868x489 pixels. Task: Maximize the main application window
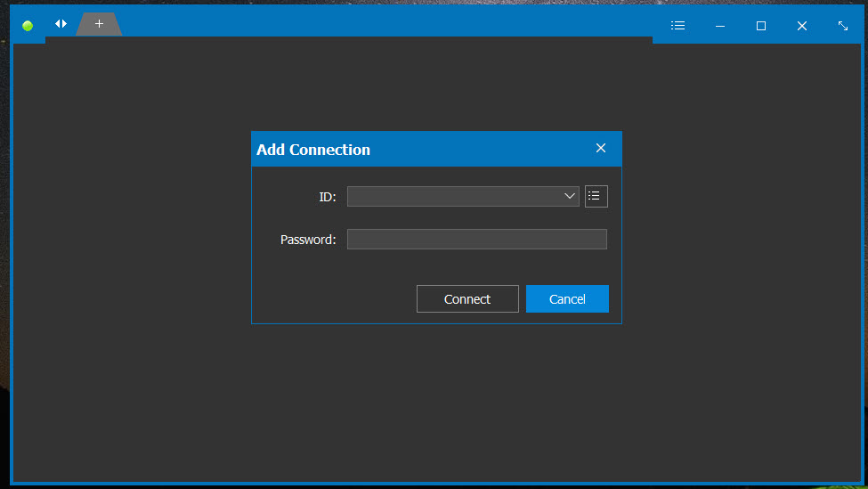point(761,26)
